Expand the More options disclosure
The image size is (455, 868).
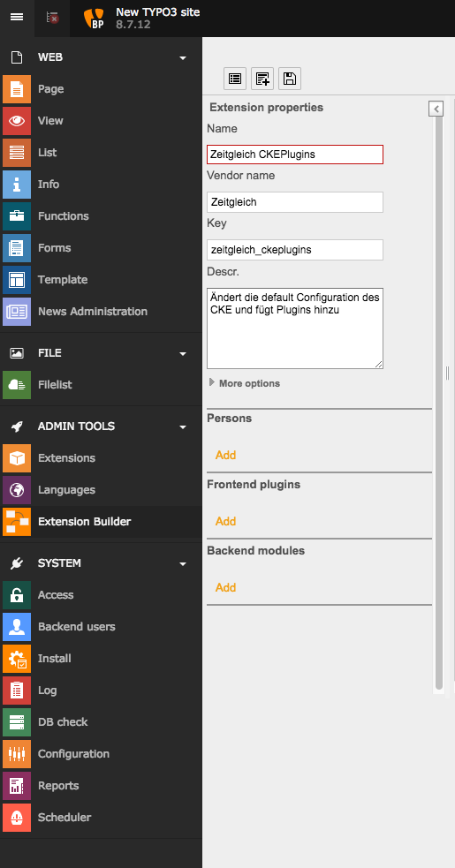click(244, 383)
